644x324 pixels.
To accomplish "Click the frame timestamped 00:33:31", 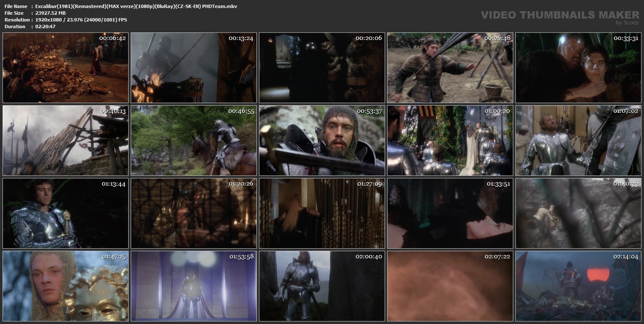I will [578, 68].
